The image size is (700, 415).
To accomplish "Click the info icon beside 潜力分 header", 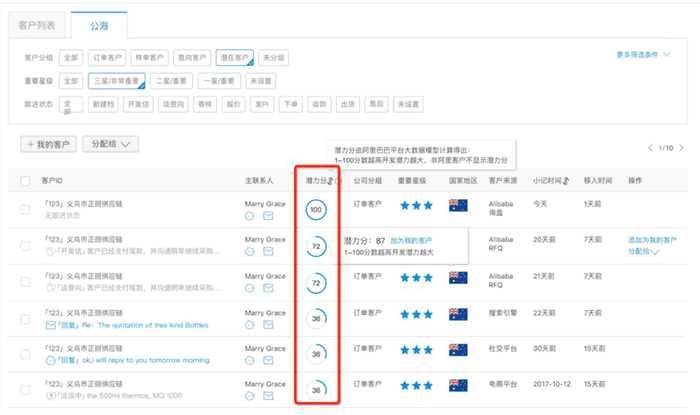I will (338, 181).
